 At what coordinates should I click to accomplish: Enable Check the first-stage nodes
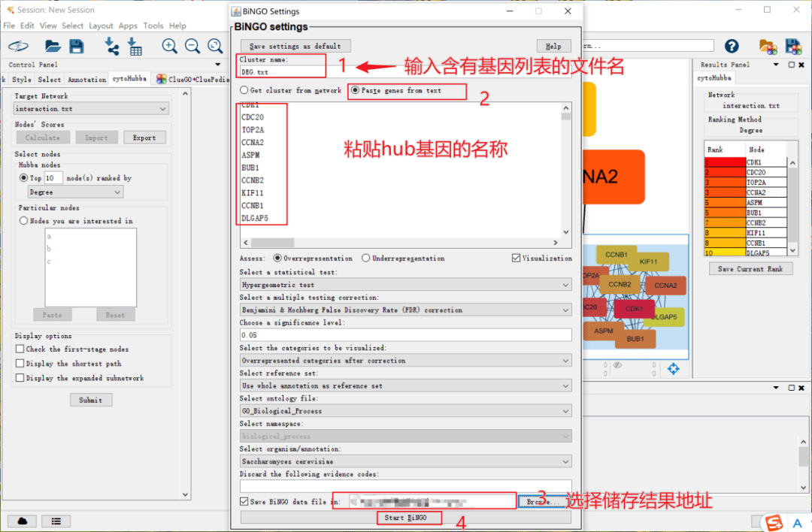click(x=20, y=349)
